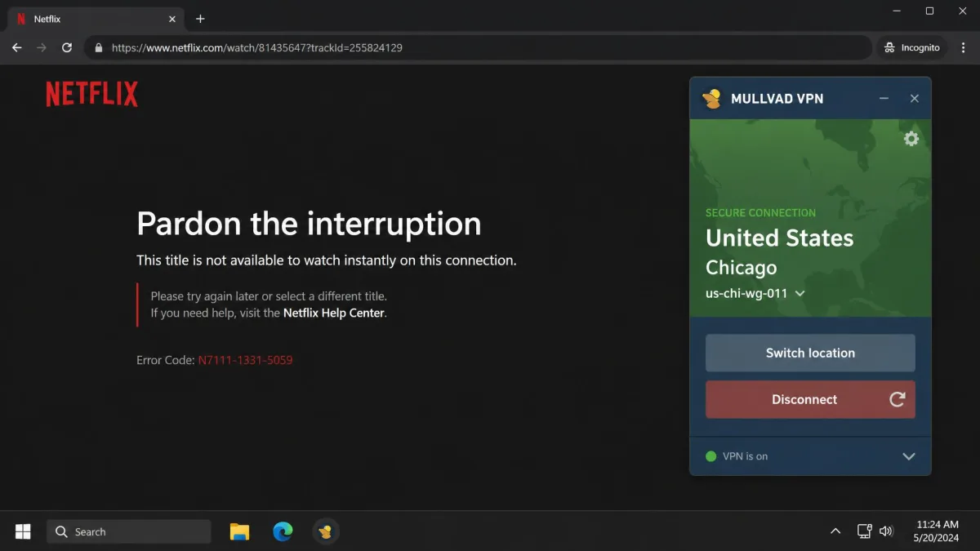Click the Netflix logo on the page

click(x=91, y=94)
